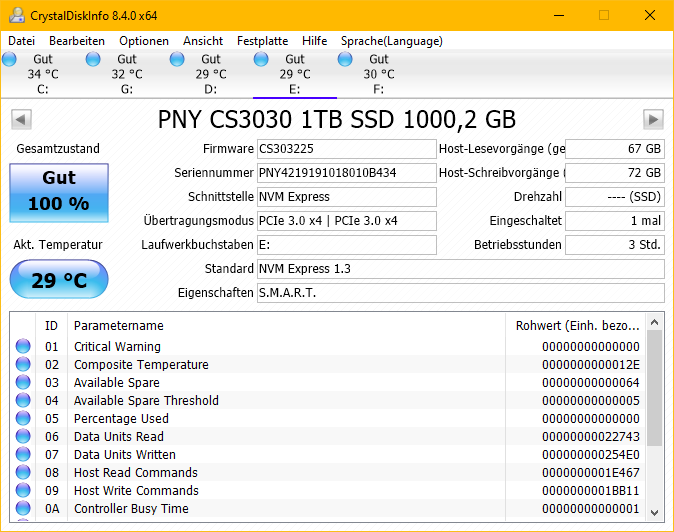Select the E: drive tab
This screenshot has height=532, width=674.
[x=294, y=75]
